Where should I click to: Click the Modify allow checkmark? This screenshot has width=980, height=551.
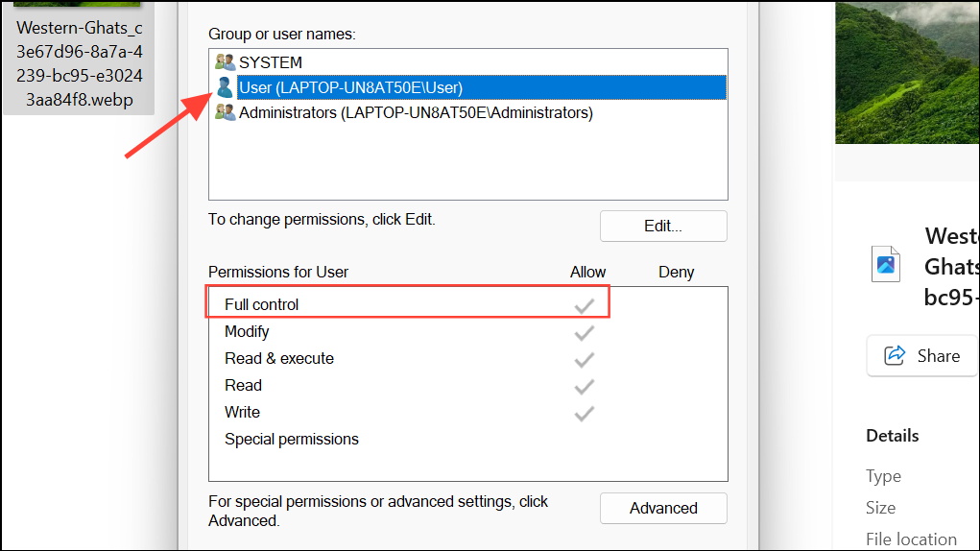pyautogui.click(x=585, y=333)
